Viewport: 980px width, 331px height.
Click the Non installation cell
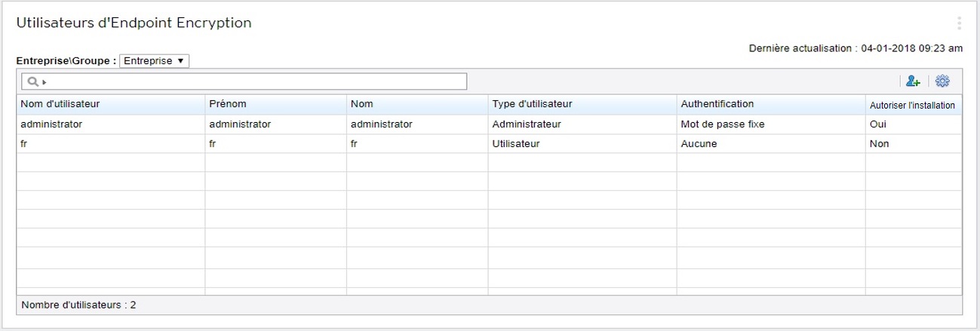879,143
